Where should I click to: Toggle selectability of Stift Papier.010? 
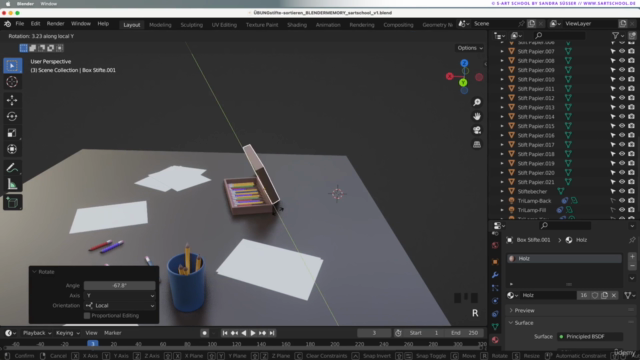[x=613, y=80]
